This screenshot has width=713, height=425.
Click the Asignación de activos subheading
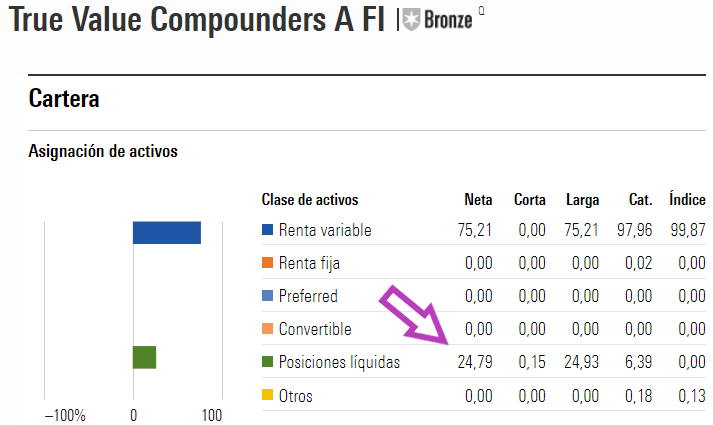click(103, 151)
